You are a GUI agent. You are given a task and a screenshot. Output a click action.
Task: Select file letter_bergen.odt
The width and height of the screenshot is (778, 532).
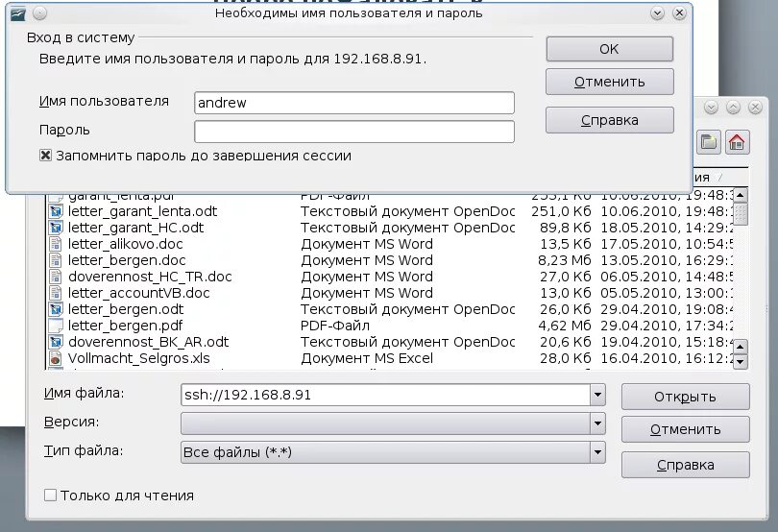coord(126,309)
